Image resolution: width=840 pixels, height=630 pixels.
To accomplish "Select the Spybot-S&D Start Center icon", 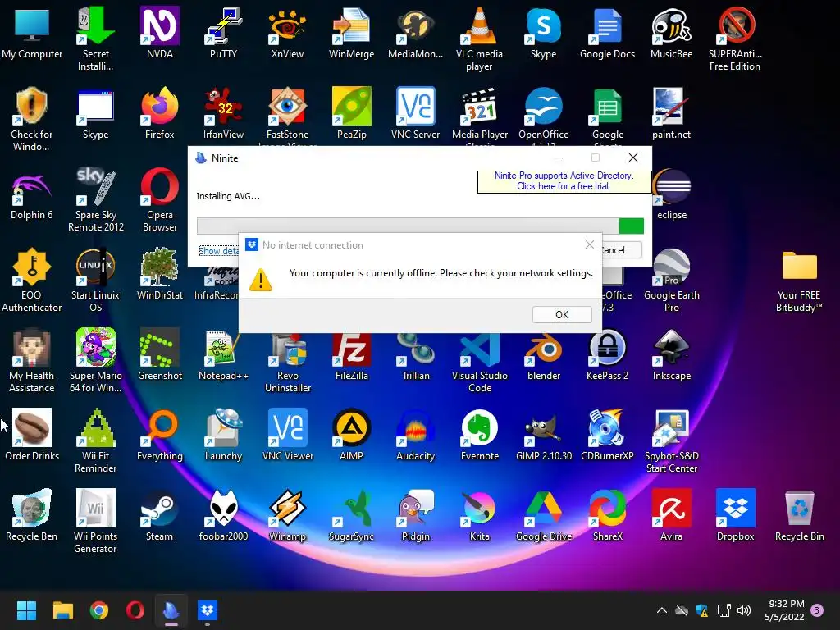I will (672, 441).
